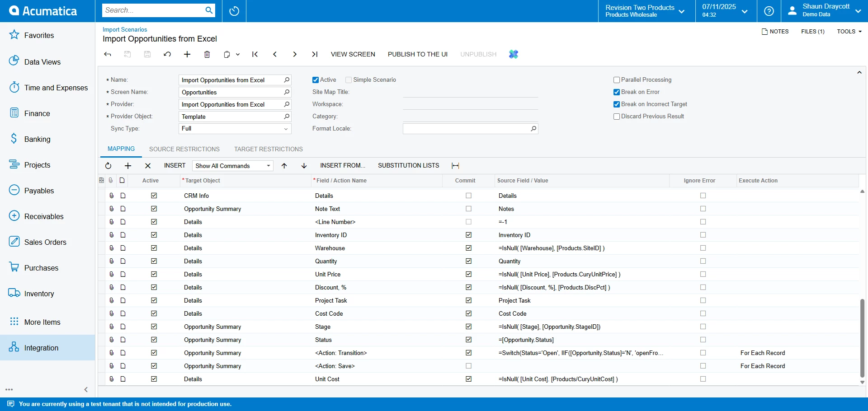Open the TOOLS dropdown menu
This screenshot has height=411, width=868.
pyautogui.click(x=849, y=32)
